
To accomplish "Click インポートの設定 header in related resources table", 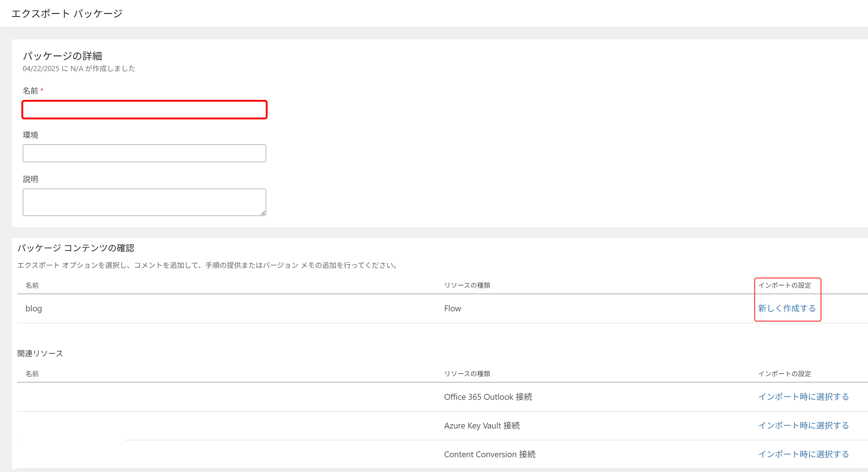I will tap(784, 374).
